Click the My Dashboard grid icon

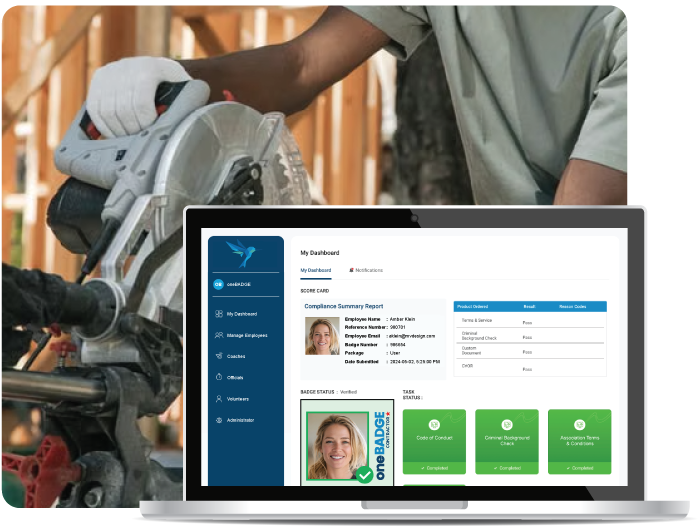tap(219, 314)
